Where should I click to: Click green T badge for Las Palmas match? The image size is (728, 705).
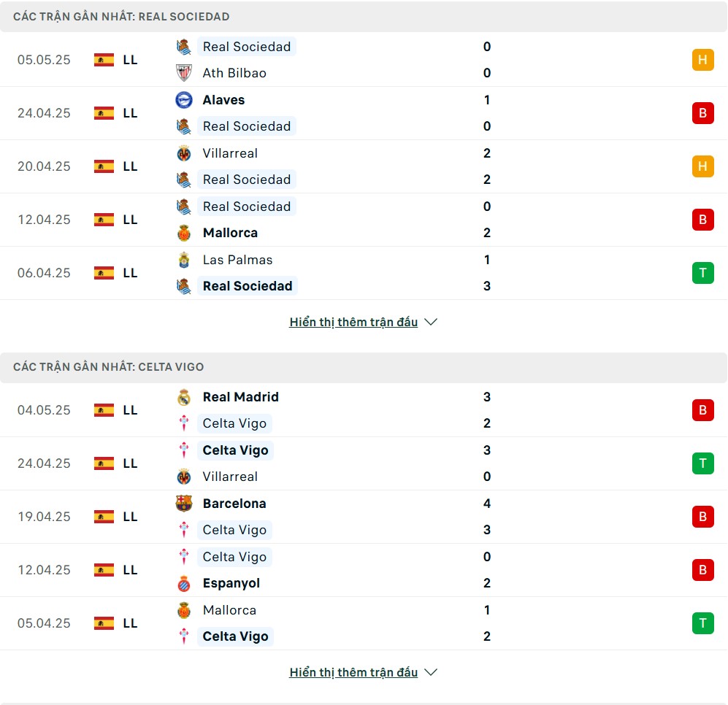[703, 273]
